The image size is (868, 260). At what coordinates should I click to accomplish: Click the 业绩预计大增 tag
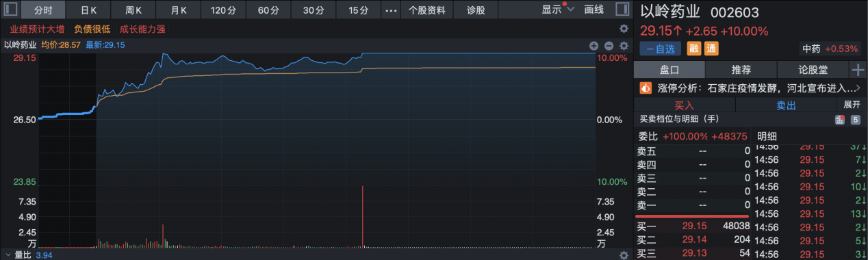[x=38, y=29]
